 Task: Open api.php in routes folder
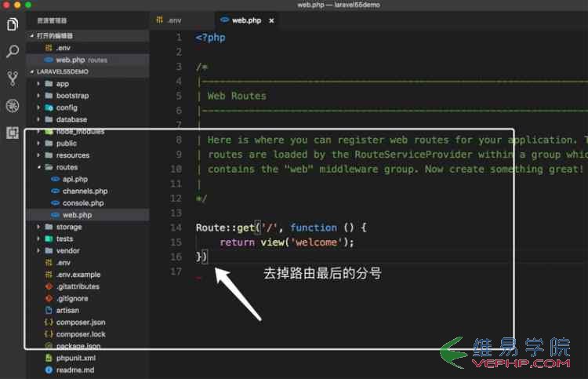[x=87, y=180]
